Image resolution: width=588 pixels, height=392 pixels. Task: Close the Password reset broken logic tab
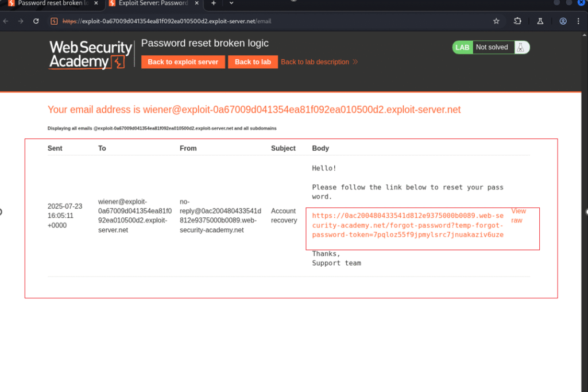[96, 3]
